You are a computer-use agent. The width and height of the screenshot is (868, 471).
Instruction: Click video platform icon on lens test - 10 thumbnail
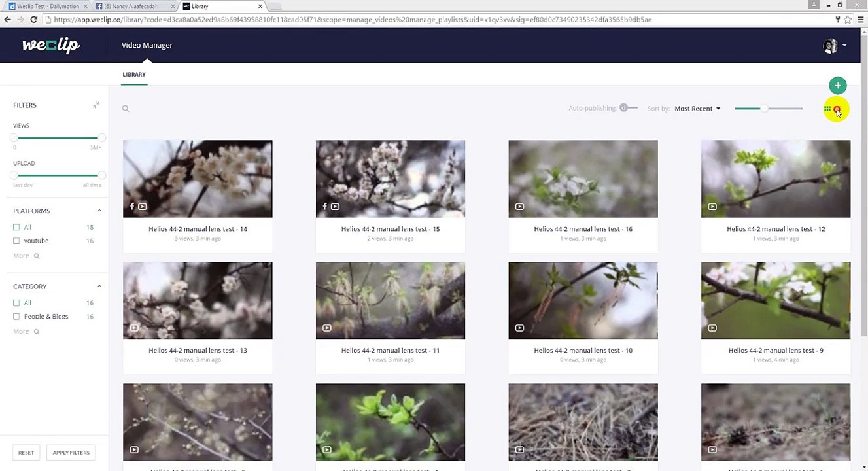click(519, 328)
